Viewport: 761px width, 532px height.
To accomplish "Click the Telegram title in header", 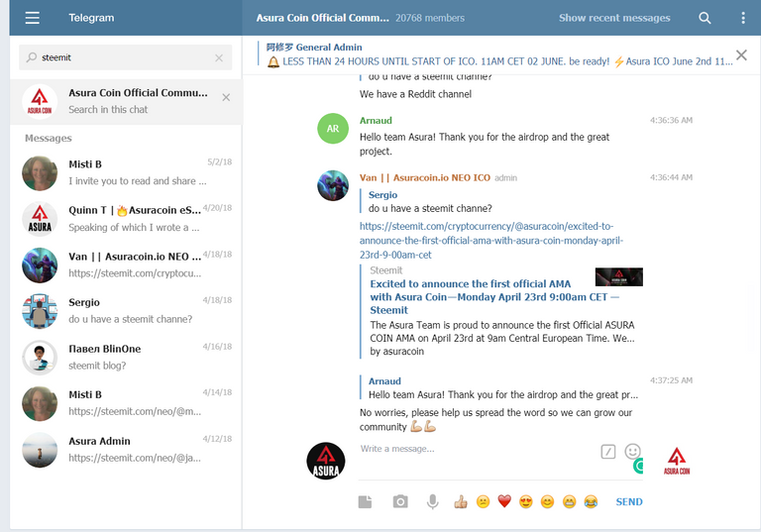I will tap(91, 18).
